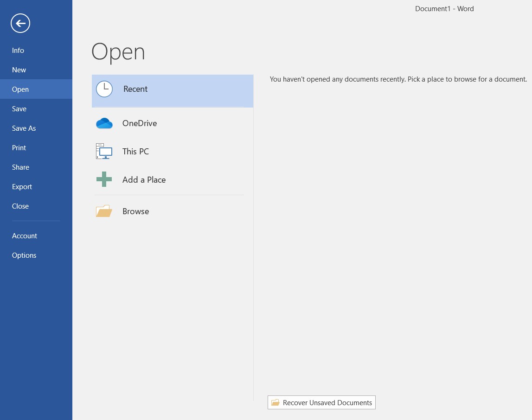Open the Info page
Viewport: 532px width, 420px height.
(x=18, y=50)
